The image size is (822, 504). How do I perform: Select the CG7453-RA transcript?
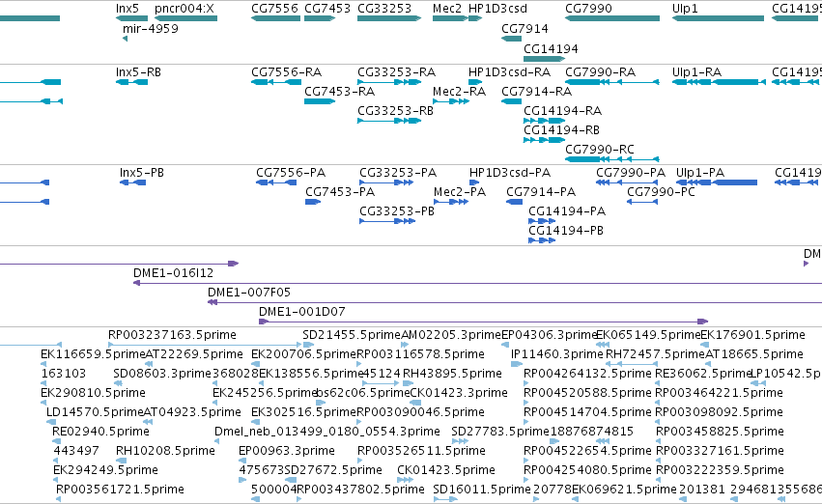click(x=320, y=101)
